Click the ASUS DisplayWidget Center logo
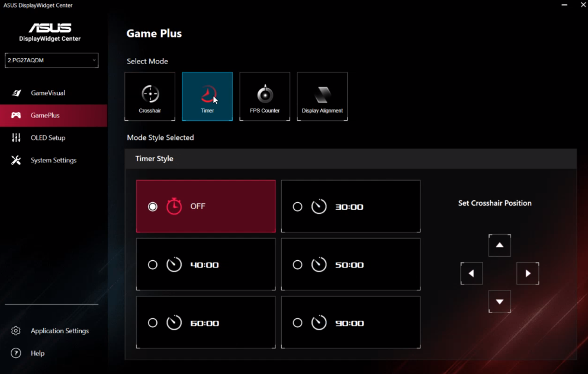Viewport: 588px width, 374px height. (x=50, y=33)
